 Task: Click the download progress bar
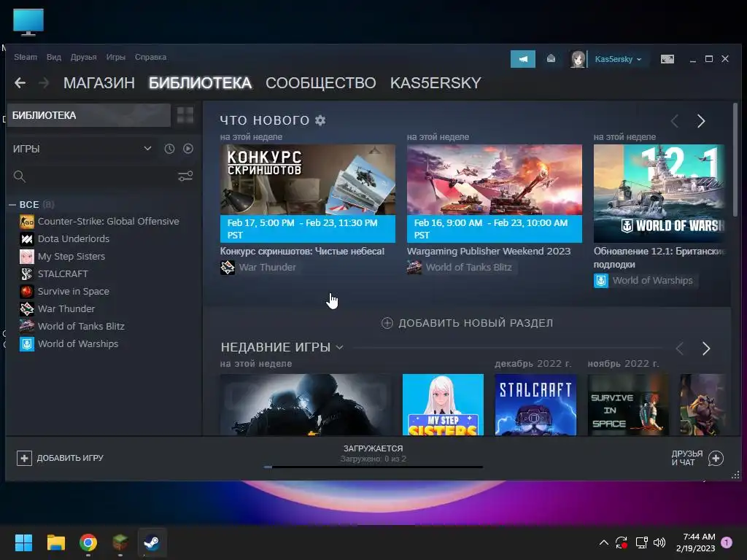tap(373, 467)
